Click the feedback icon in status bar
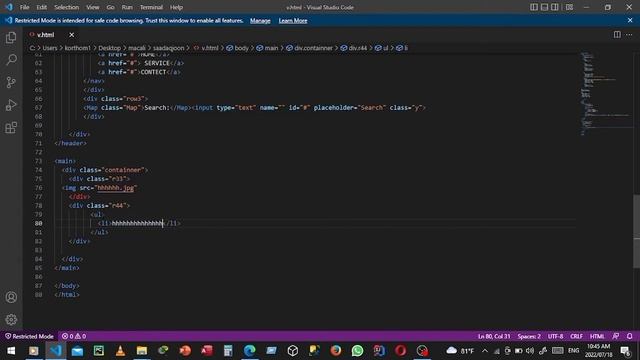Image resolution: width=640 pixels, height=360 pixels. pos(616,336)
